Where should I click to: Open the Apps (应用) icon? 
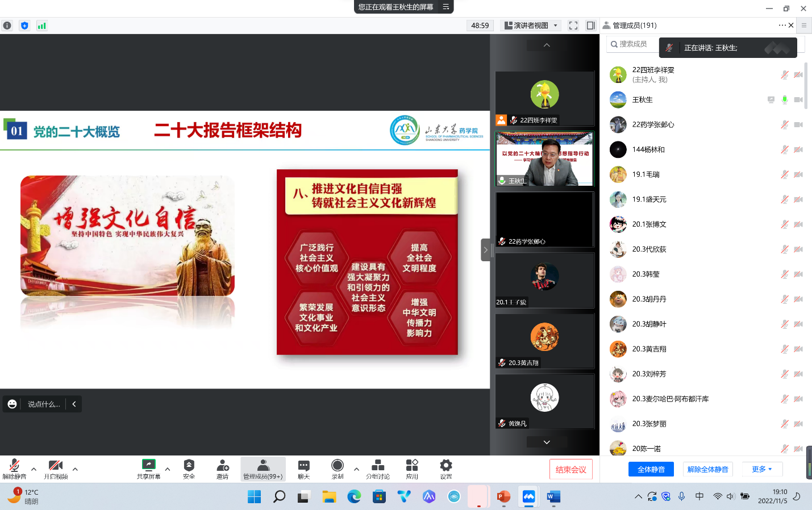tap(412, 466)
